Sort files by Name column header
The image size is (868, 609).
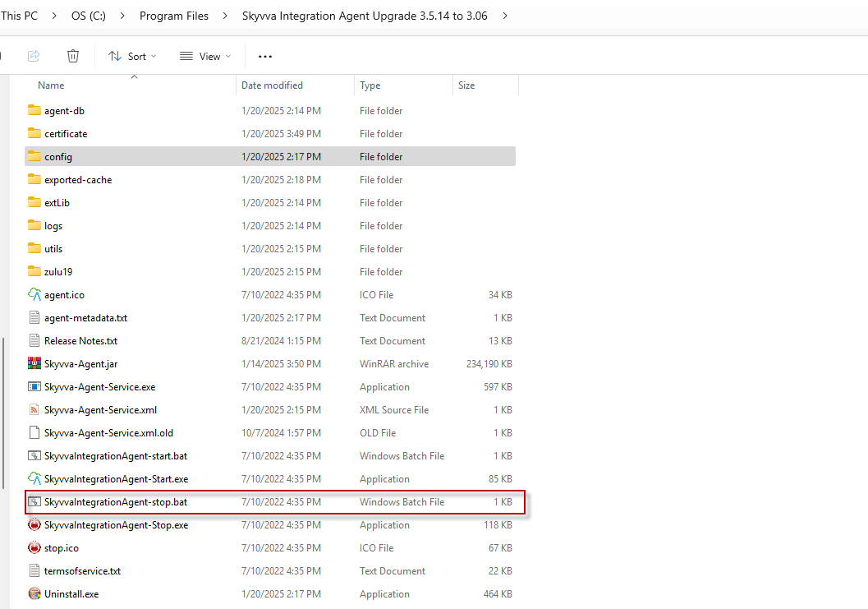51,85
